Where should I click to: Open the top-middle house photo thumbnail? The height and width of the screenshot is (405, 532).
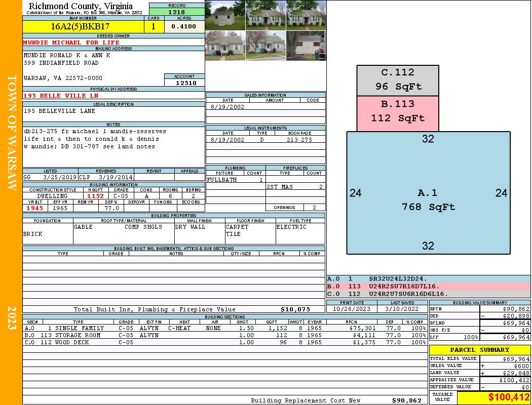(265, 15)
